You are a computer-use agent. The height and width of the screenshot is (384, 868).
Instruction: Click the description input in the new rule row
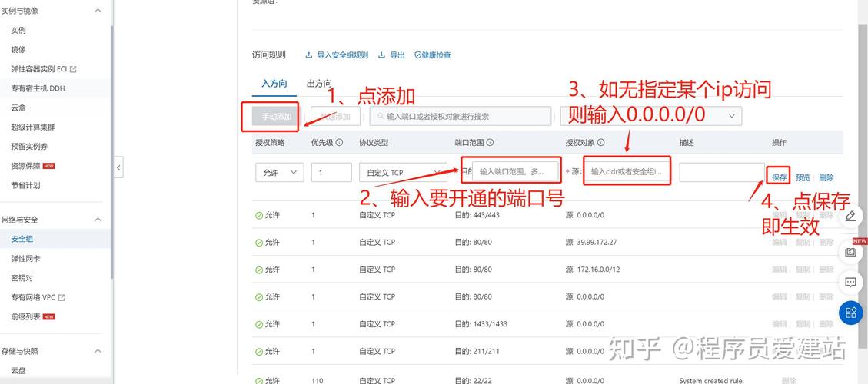pyautogui.click(x=722, y=172)
